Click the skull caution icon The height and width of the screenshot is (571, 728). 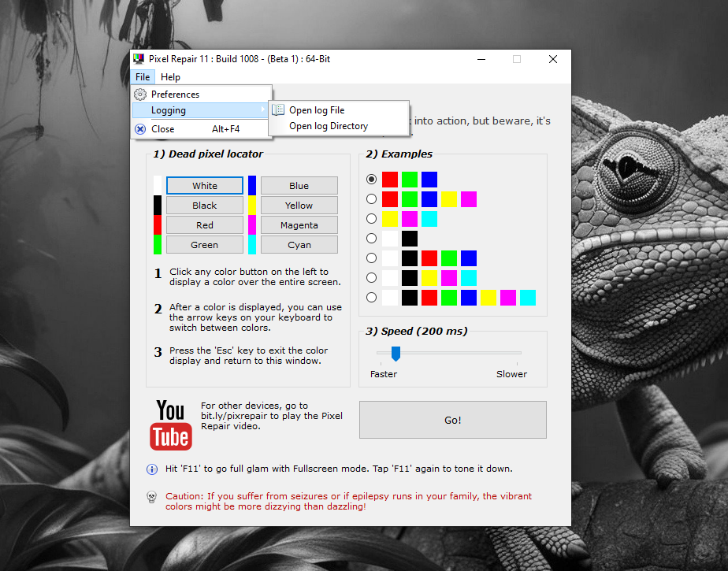click(152, 497)
